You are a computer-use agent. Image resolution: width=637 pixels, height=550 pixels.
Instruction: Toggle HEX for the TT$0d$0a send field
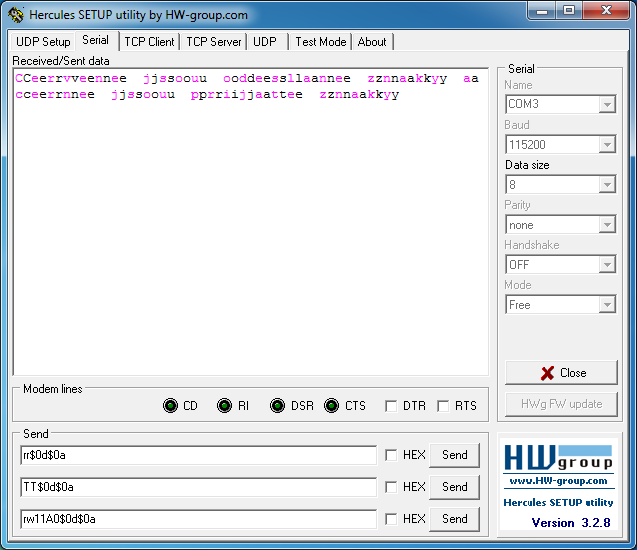391,487
